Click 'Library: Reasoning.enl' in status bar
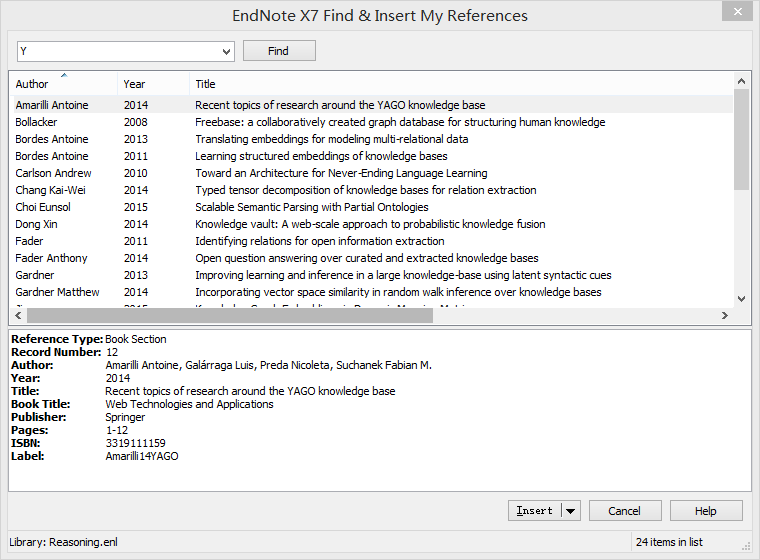 click(x=63, y=542)
